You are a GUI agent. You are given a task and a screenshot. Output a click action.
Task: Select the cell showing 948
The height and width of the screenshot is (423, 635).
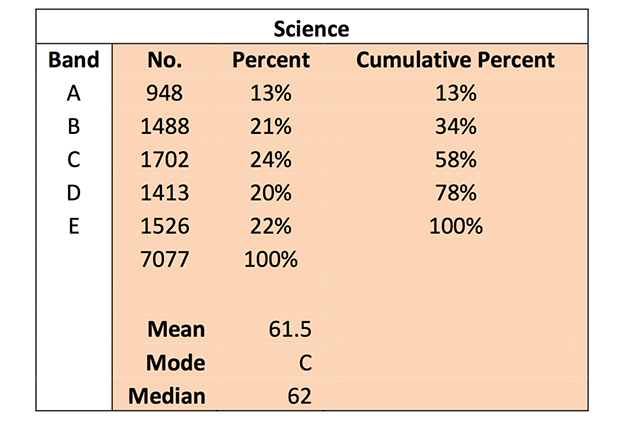[163, 94]
